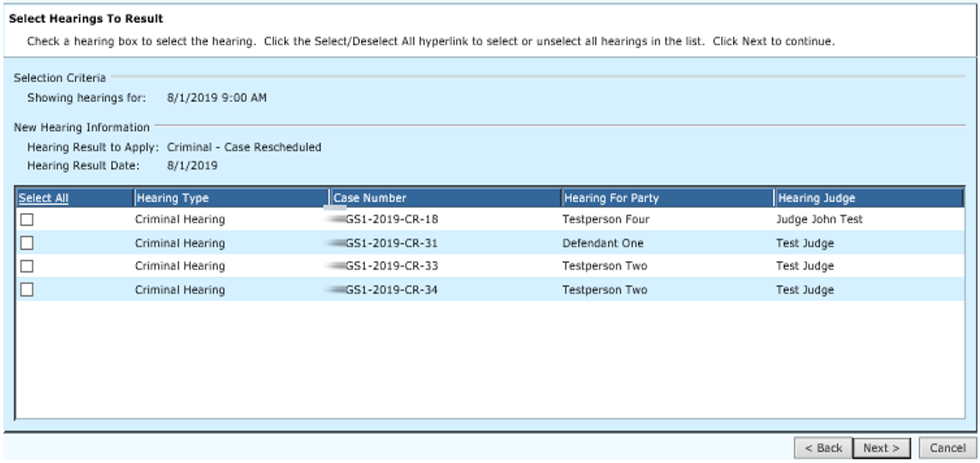This screenshot has width=980, height=463.
Task: Pick the row with case GS1-2019-CR-34
Action: pos(392,289)
